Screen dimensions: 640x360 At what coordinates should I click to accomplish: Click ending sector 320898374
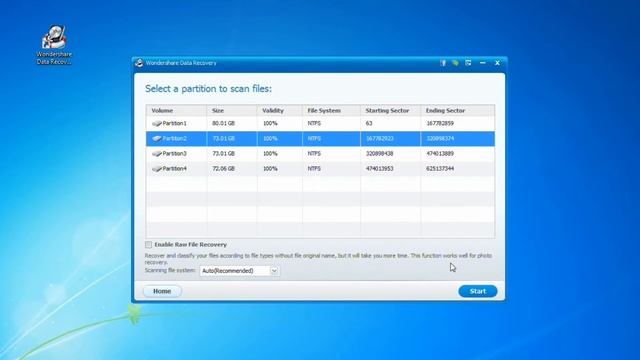click(440, 138)
